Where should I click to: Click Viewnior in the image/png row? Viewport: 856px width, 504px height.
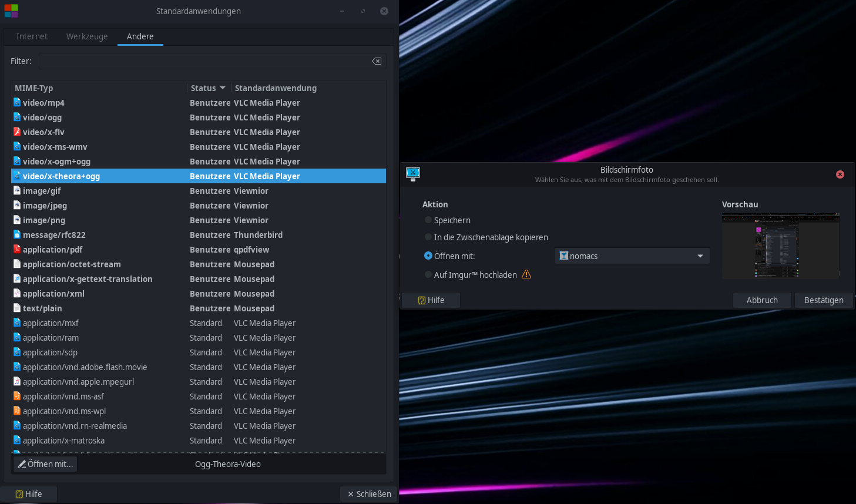(251, 220)
